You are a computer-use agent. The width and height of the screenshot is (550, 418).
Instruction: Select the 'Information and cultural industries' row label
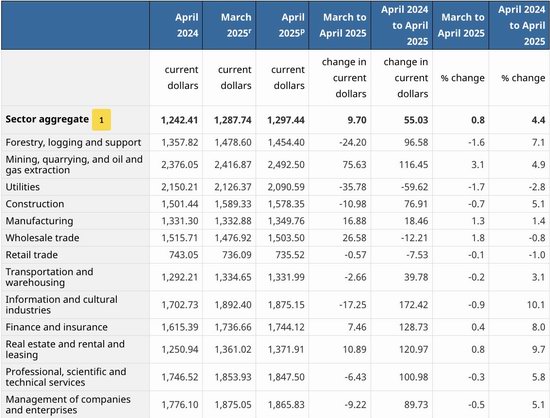coord(61,305)
